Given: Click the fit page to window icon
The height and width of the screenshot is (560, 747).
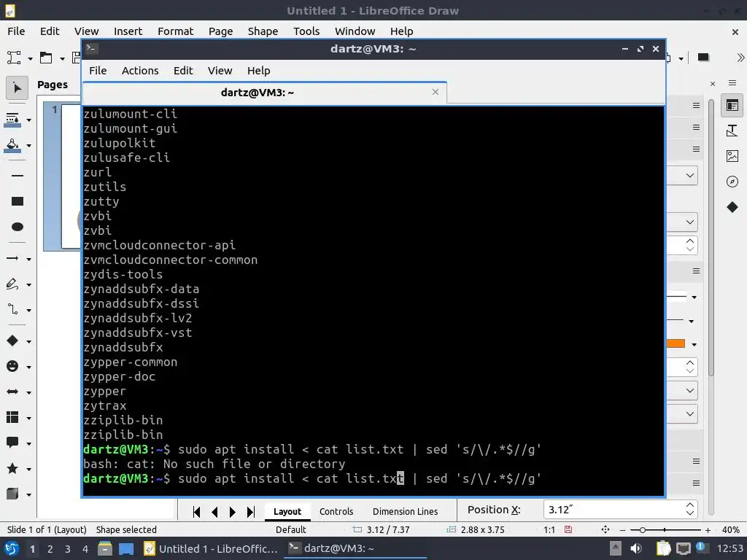Looking at the screenshot, I should pyautogui.click(x=605, y=529).
